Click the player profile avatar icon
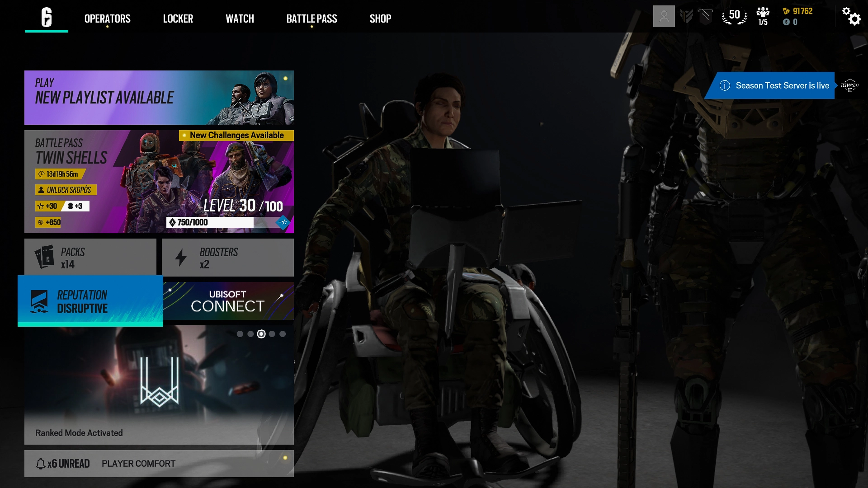This screenshot has height=488, width=868. (664, 17)
